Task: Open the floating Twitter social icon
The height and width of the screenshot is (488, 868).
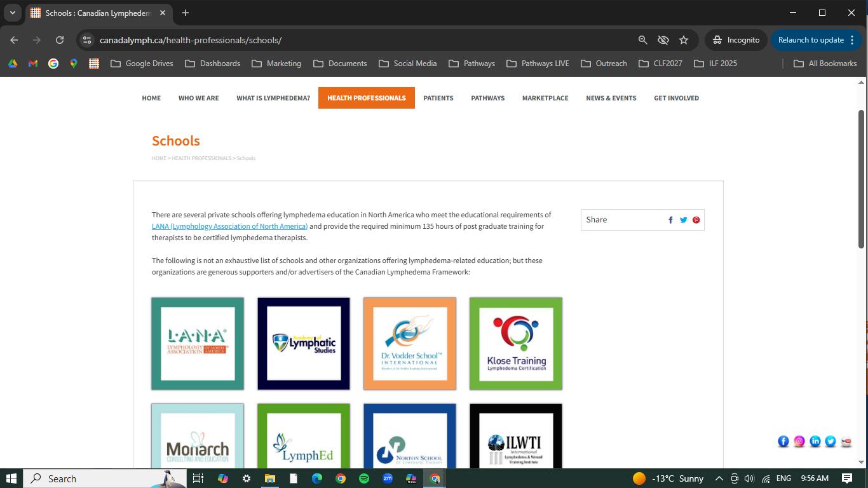Action: pos(831,442)
